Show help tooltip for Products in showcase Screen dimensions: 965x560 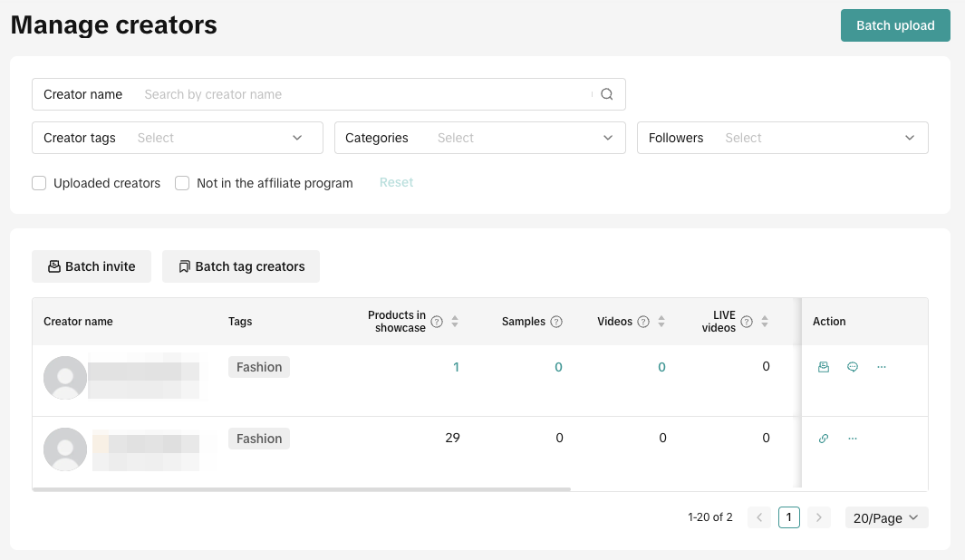click(x=437, y=322)
